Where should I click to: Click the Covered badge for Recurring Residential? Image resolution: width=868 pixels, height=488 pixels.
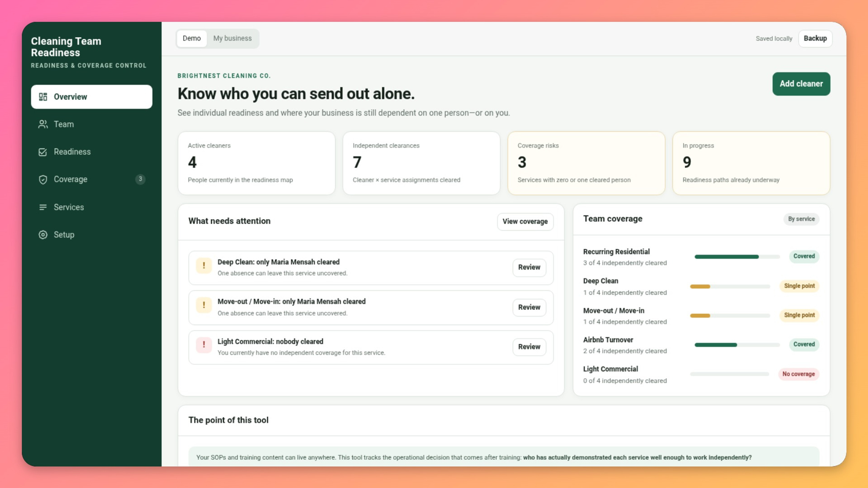[x=804, y=256]
